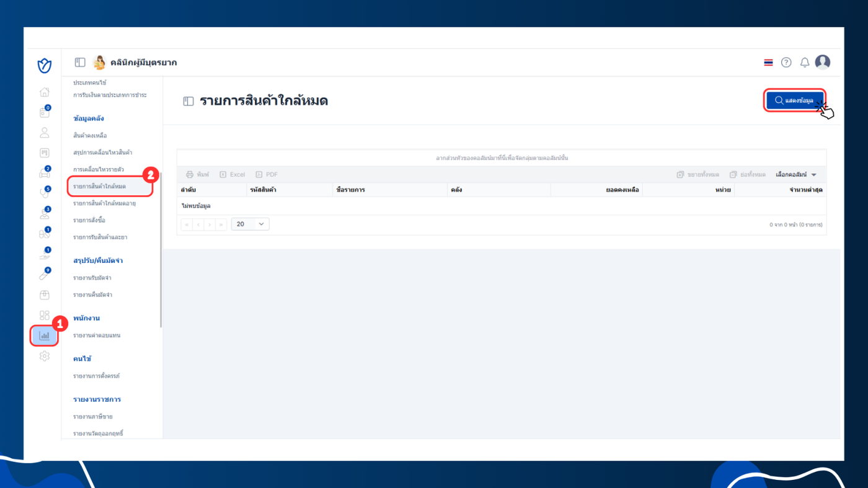Click ขยายทั้งหมด to expand all groups
The height and width of the screenshot is (488, 868).
pyautogui.click(x=698, y=175)
